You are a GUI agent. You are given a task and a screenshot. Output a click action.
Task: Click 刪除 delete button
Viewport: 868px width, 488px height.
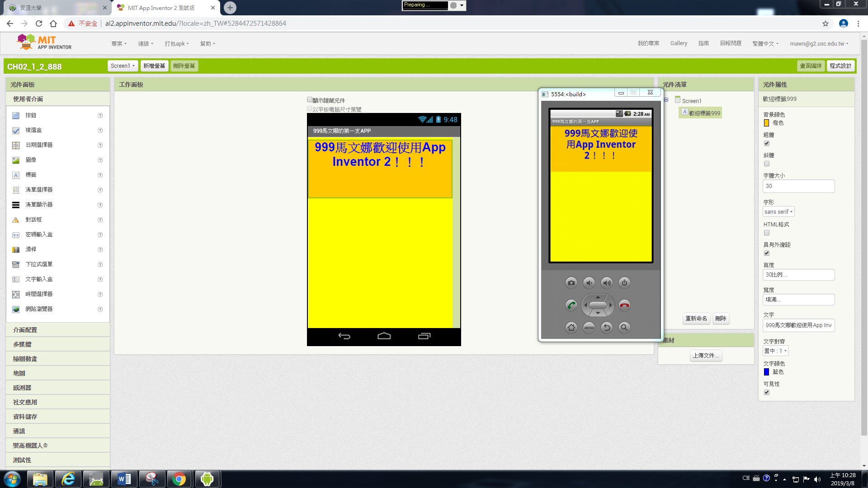pyautogui.click(x=721, y=319)
